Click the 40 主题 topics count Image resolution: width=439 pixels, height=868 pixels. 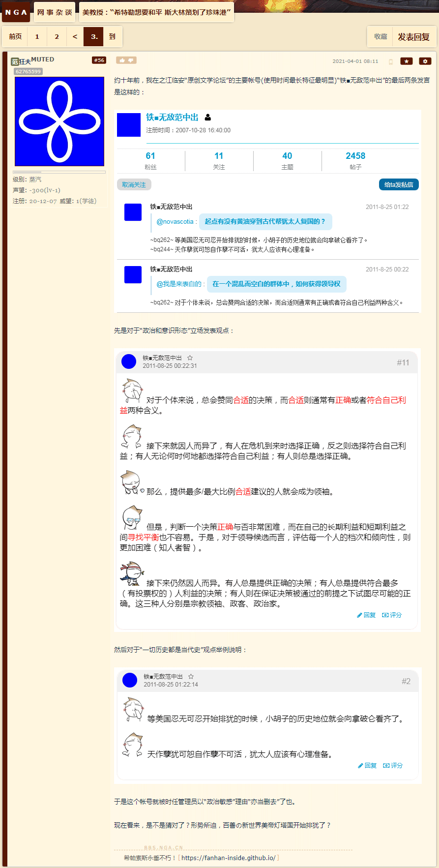point(287,161)
